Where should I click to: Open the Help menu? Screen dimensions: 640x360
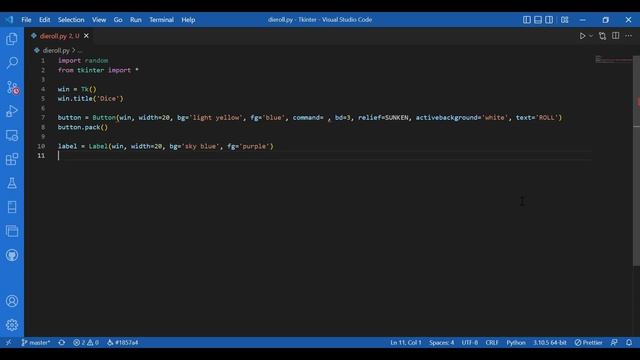coord(188,20)
